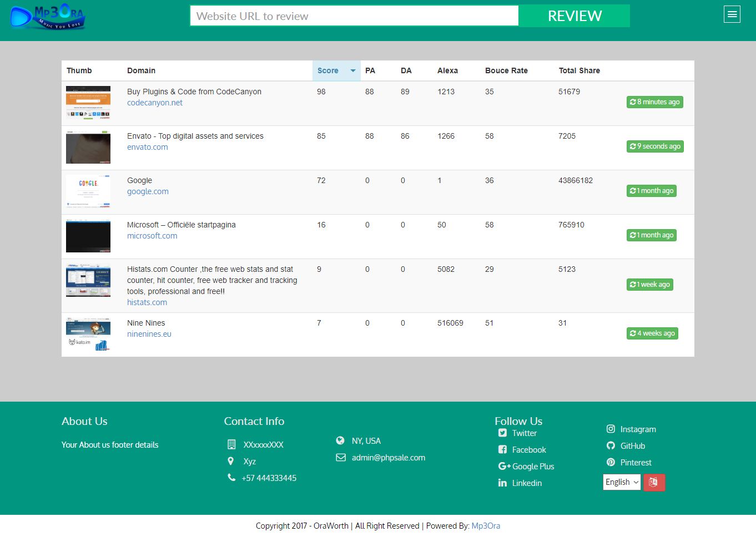The height and width of the screenshot is (537, 756).
Task: Click the Alexa value 516069
Action: [x=450, y=323]
